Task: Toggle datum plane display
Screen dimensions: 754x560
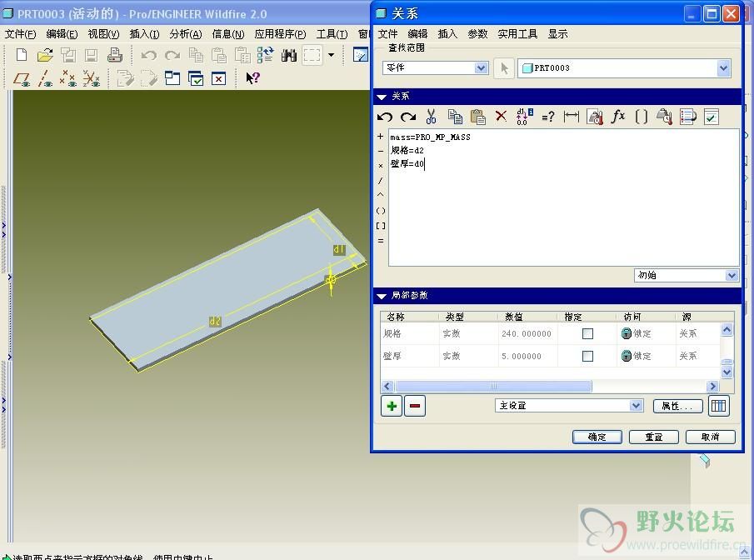Action: click(x=22, y=78)
